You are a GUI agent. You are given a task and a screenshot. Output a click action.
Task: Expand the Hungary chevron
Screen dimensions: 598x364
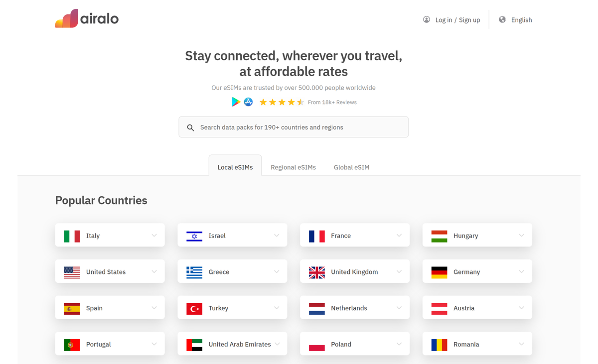click(x=521, y=236)
